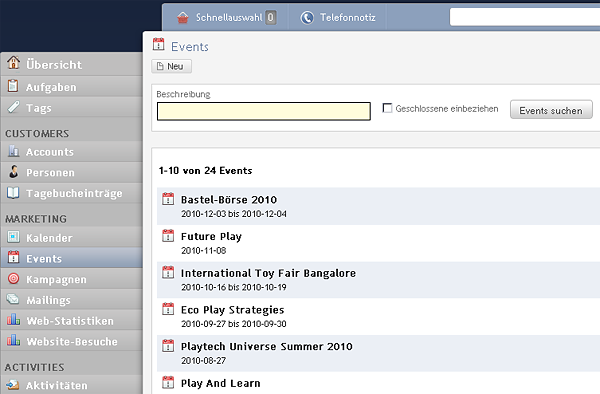Image resolution: width=600 pixels, height=394 pixels.
Task: Click the International Toy Fair Bangalore icon
Action: pyautogui.click(x=168, y=272)
